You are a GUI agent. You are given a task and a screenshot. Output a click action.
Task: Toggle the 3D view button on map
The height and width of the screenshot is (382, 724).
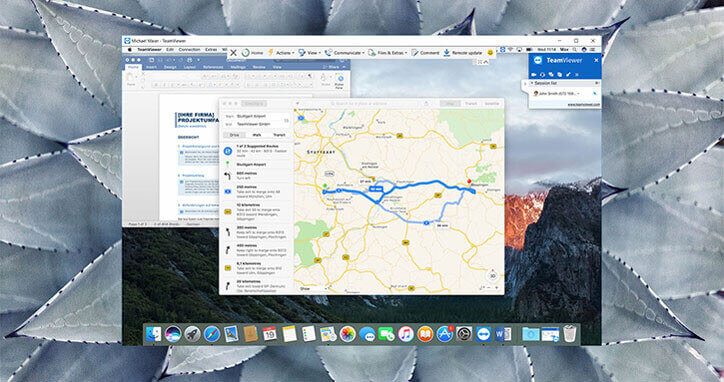click(x=492, y=276)
